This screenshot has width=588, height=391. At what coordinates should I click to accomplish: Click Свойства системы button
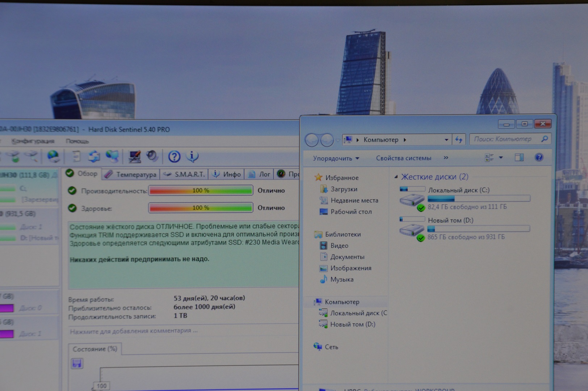tap(403, 158)
